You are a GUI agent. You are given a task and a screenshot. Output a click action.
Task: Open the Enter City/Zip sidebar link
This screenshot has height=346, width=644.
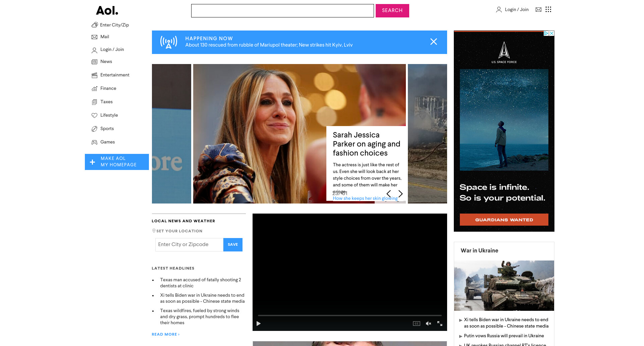(x=114, y=25)
